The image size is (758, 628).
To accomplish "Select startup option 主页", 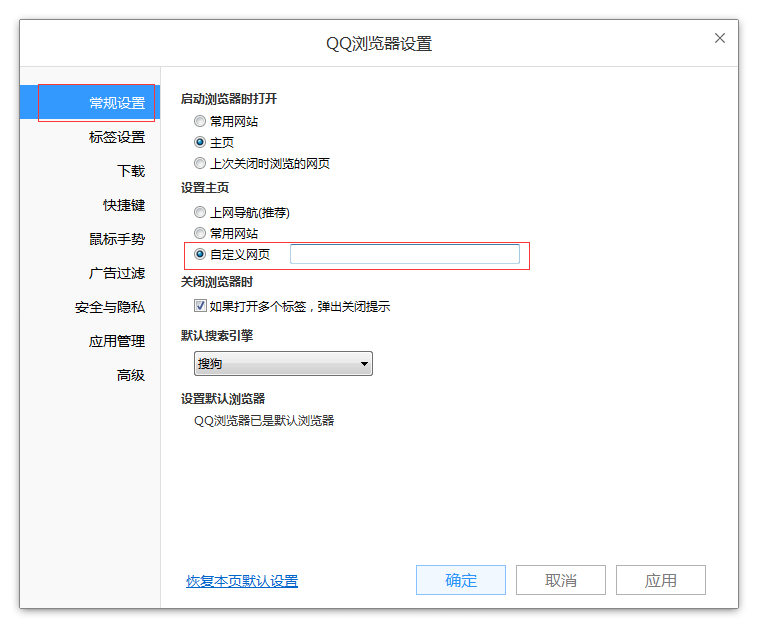I will pos(200,142).
